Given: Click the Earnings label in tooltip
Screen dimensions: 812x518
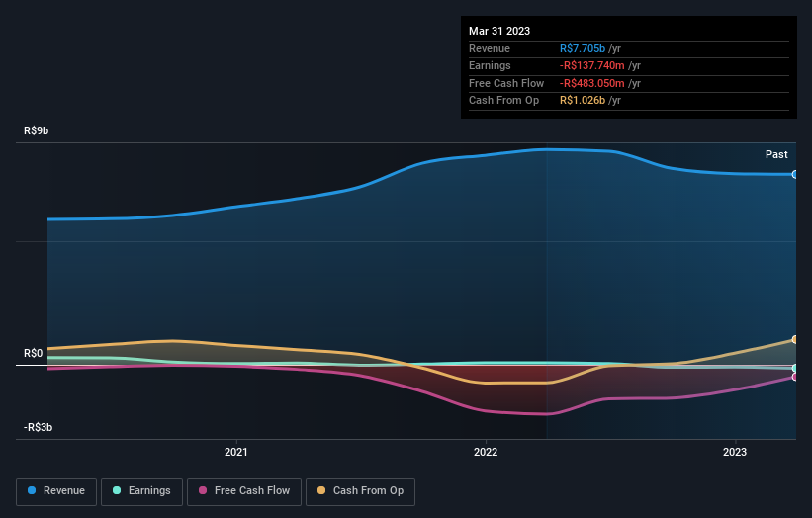Looking at the screenshot, I should point(490,65).
